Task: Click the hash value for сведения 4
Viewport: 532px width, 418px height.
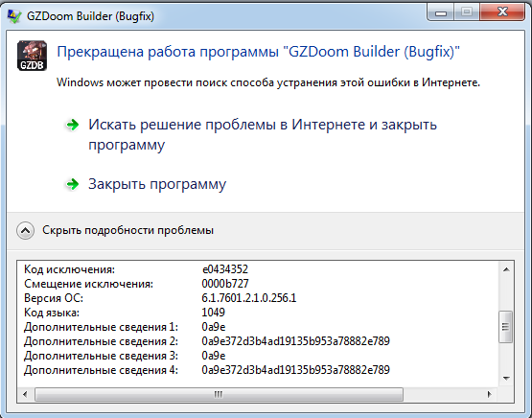Action: click(295, 370)
